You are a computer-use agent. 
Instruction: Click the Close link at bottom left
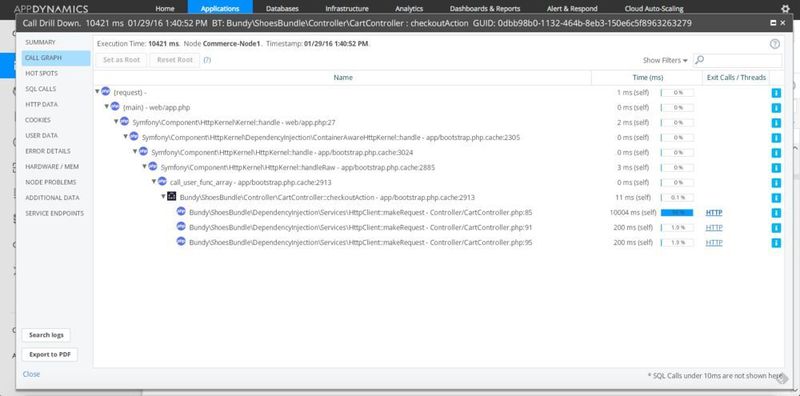(x=31, y=374)
